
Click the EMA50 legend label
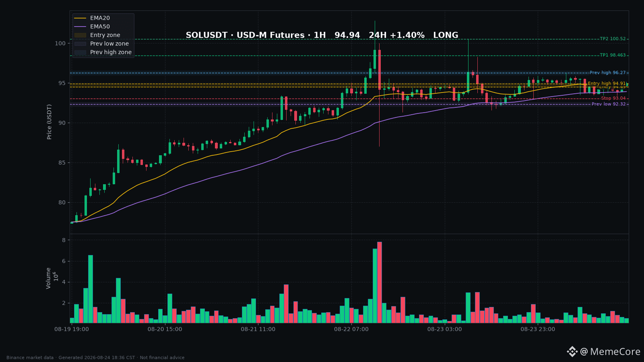click(x=100, y=27)
